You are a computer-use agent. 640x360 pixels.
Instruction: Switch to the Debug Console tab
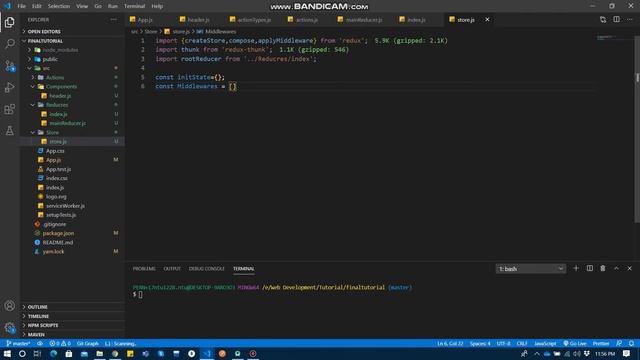point(207,269)
